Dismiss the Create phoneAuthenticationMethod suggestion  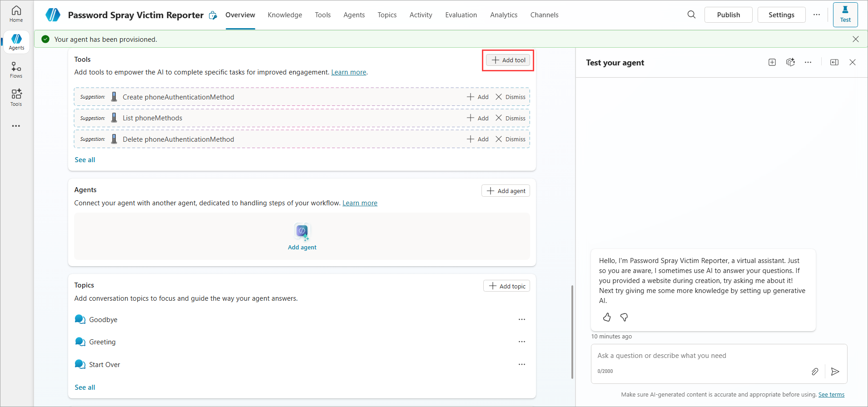tap(510, 97)
